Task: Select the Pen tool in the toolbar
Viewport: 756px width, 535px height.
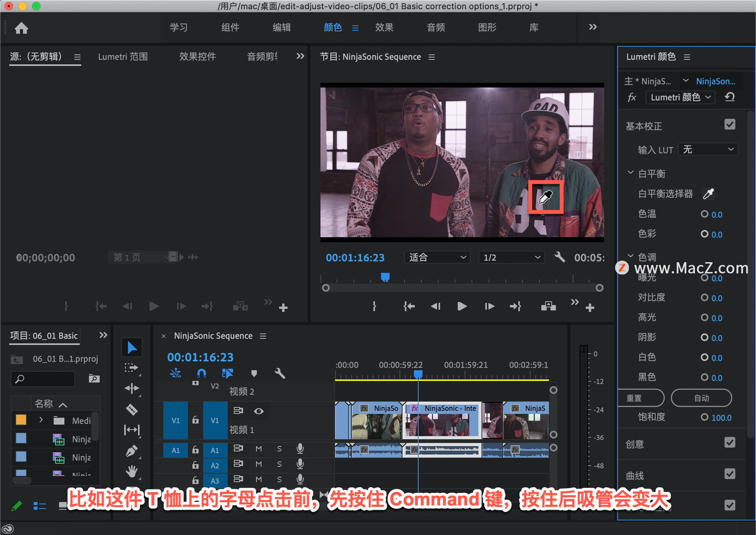Action: click(x=132, y=451)
